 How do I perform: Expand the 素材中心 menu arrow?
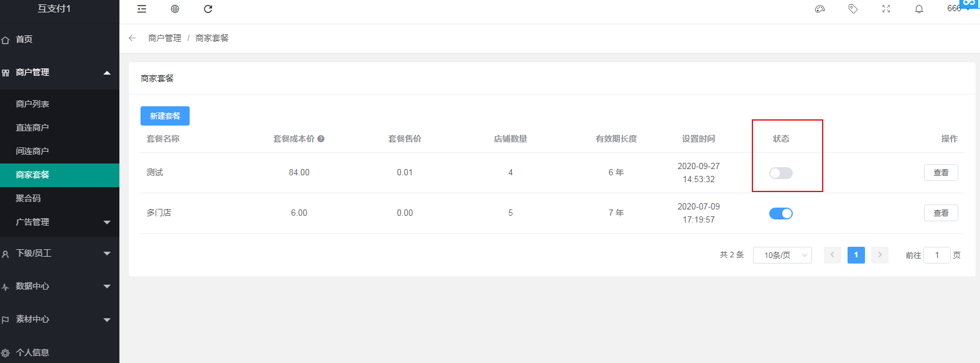click(x=107, y=319)
